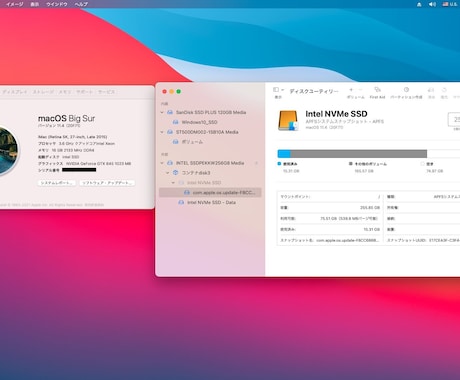Click the スナップショット名 row in info table
Viewport: 460px width, 380px height.
coord(330,240)
